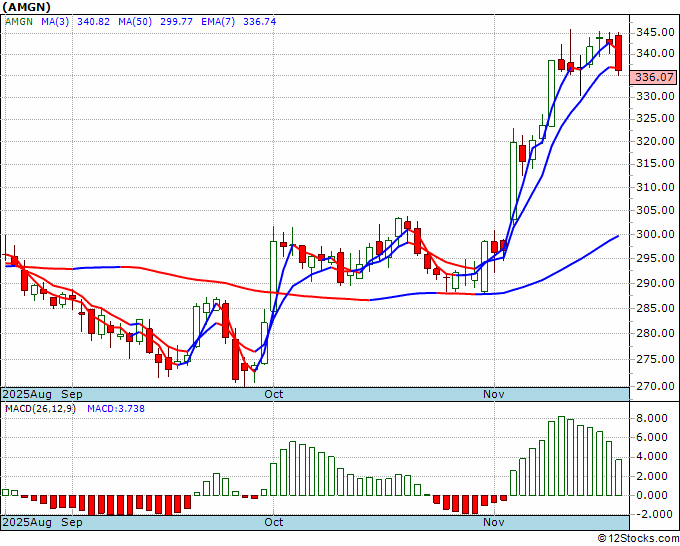Click the MACD(26,12,9) indicator label

point(40,409)
